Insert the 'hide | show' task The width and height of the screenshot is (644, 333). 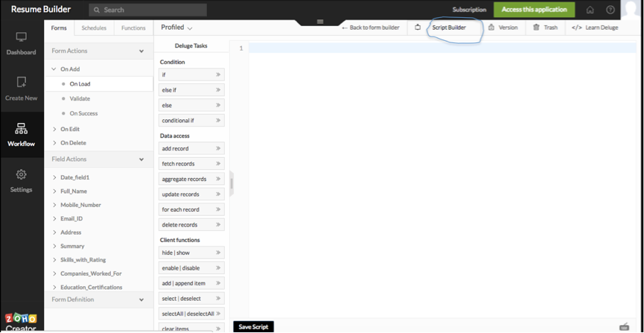pyautogui.click(x=191, y=253)
